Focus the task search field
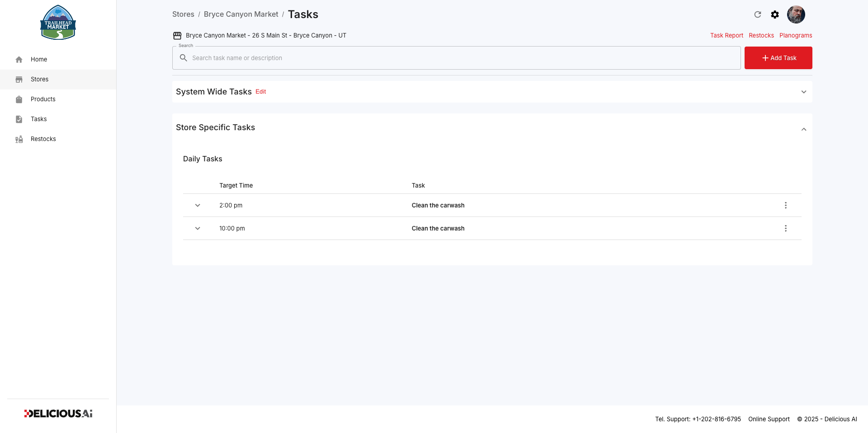This screenshot has width=868, height=433. [x=456, y=58]
